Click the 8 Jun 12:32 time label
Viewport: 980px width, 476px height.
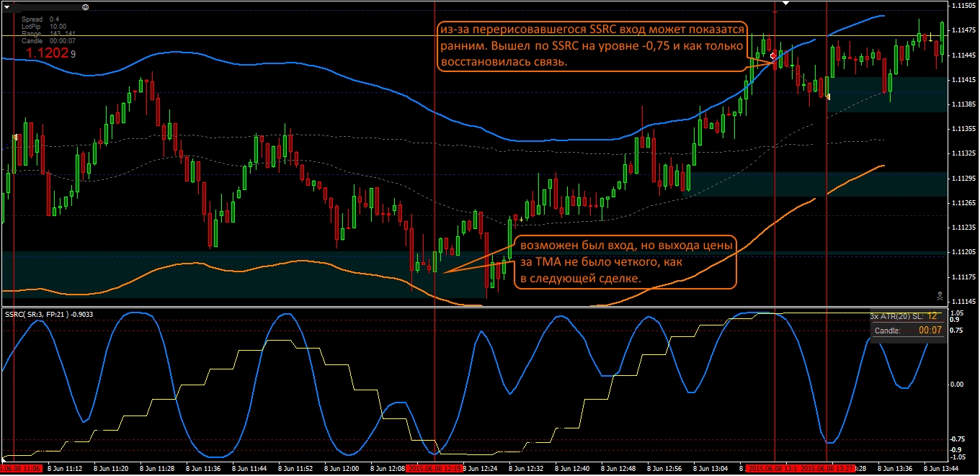click(x=527, y=469)
